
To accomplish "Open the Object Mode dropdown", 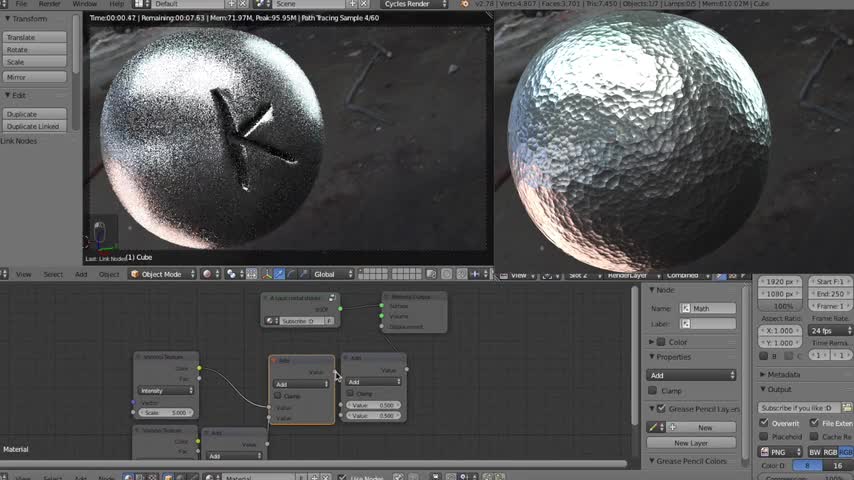I will (x=163, y=274).
